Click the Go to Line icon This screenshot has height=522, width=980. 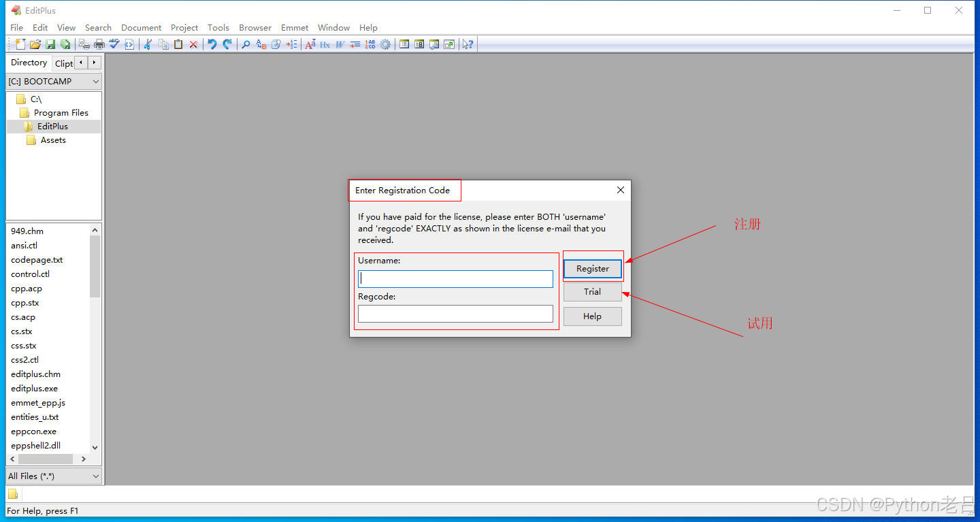pyautogui.click(x=291, y=44)
